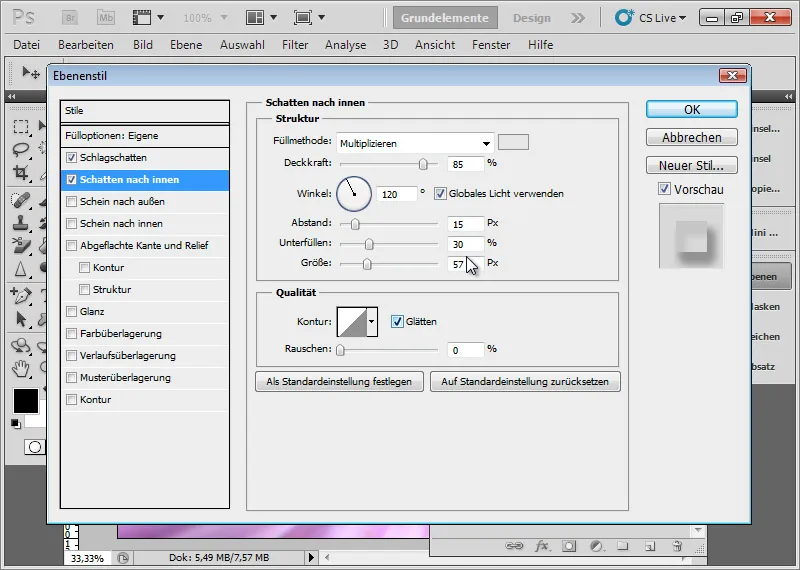Toggle Quick Mask mode icon
Viewport: 800px width, 570px height.
pyautogui.click(x=35, y=448)
